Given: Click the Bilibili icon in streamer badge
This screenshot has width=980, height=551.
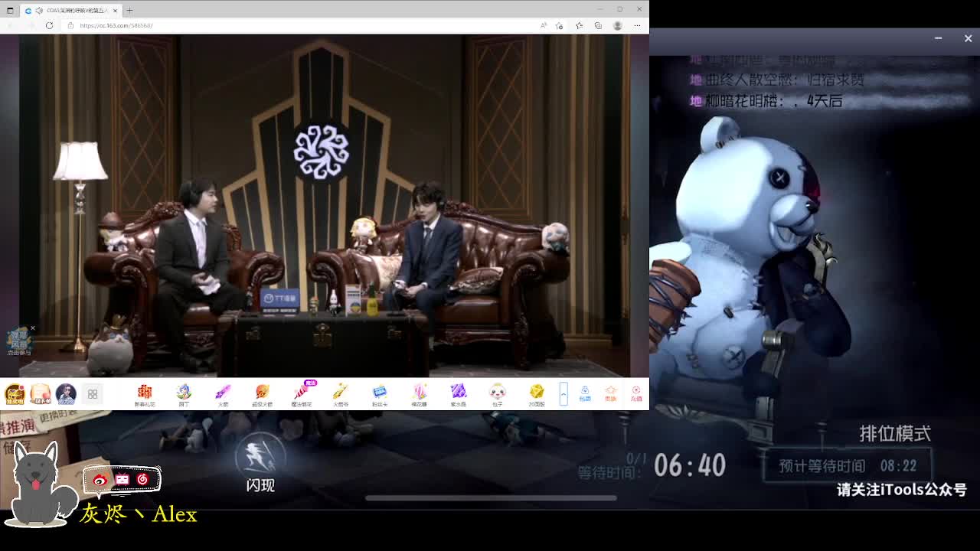Looking at the screenshot, I should 122,480.
